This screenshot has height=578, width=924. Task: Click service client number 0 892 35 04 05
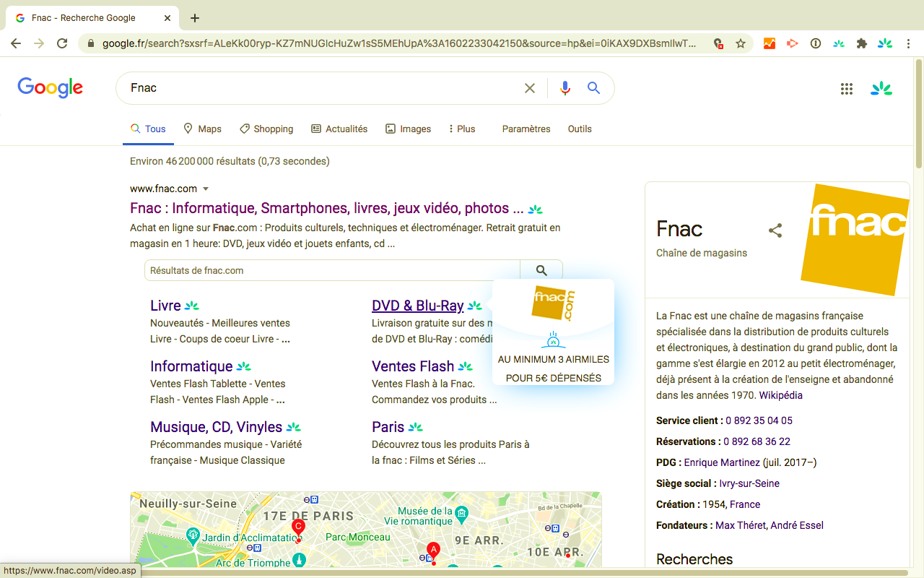pyautogui.click(x=759, y=420)
